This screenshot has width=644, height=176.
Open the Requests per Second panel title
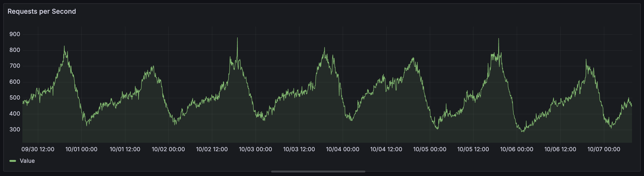coord(42,12)
